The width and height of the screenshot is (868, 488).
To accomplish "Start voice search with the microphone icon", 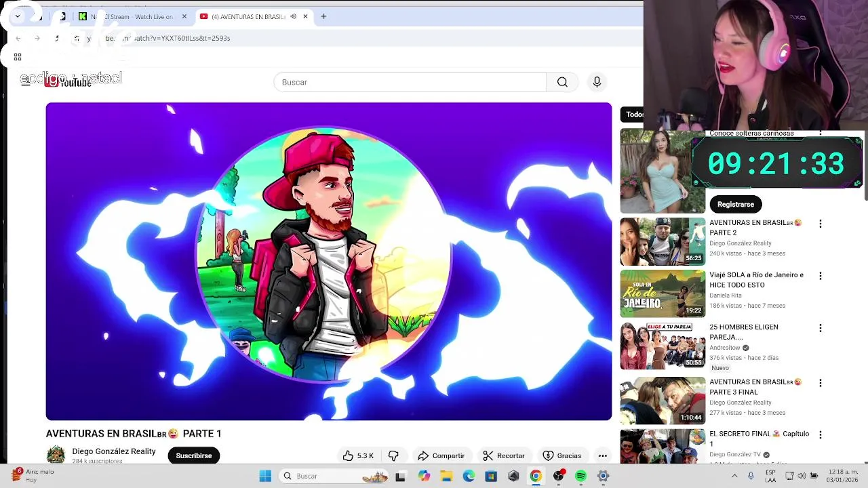I will click(597, 82).
